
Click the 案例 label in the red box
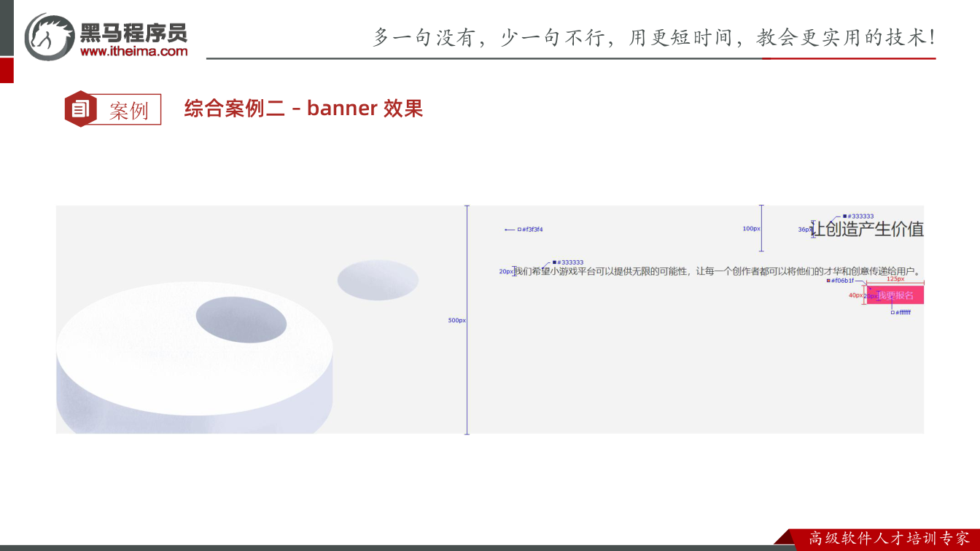[x=129, y=111]
